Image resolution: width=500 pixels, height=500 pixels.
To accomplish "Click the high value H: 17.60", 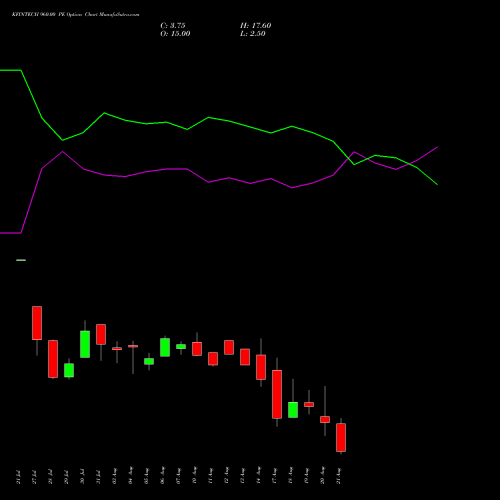I will [x=256, y=25].
